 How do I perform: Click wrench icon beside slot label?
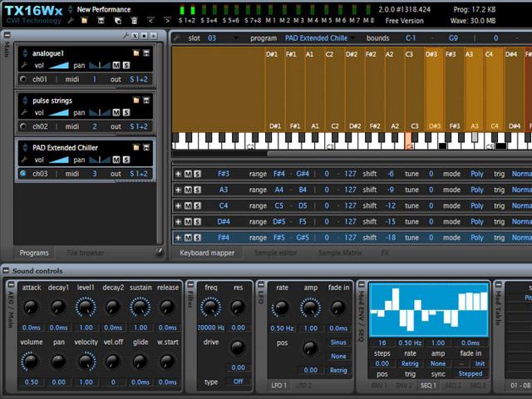pyautogui.click(x=179, y=37)
